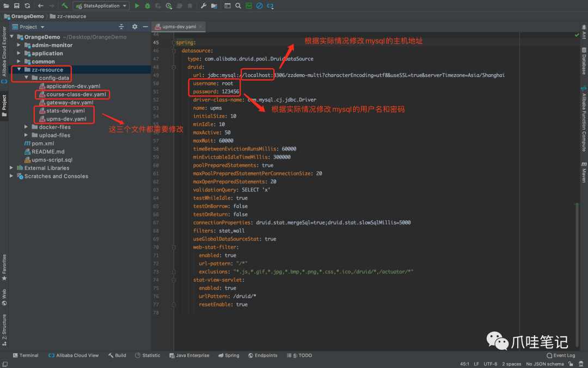Expand Scratches and Consoles node
Screen dimensions: 588x368
(x=11, y=176)
